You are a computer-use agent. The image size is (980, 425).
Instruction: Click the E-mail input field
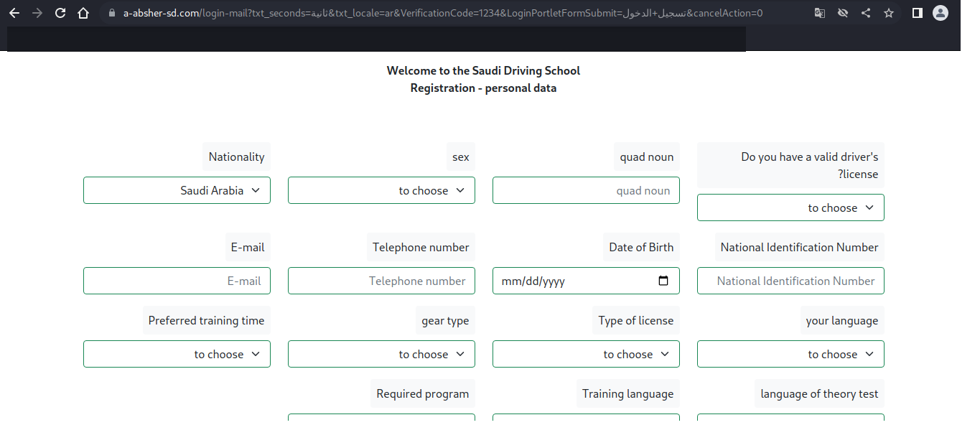[x=177, y=280]
